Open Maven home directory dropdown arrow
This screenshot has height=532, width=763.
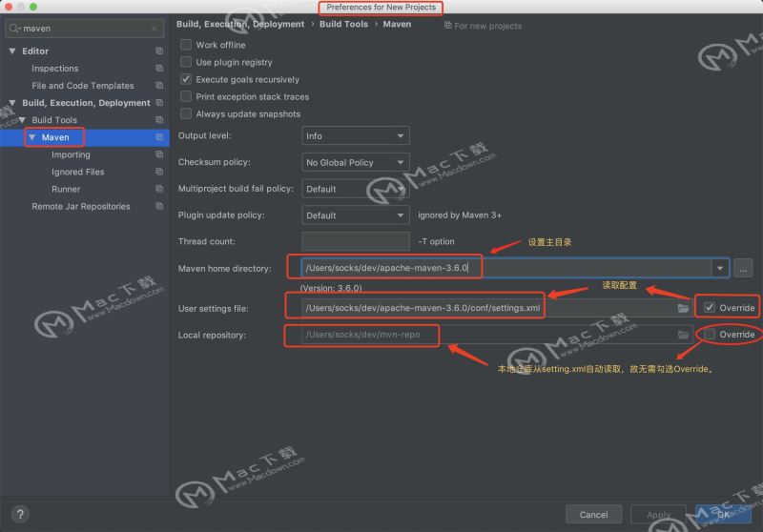click(x=720, y=268)
